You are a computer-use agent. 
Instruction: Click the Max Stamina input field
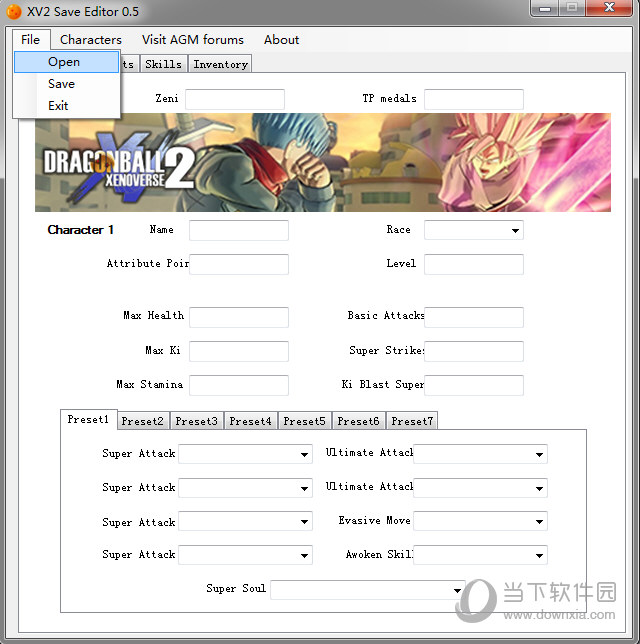pyautogui.click(x=239, y=385)
